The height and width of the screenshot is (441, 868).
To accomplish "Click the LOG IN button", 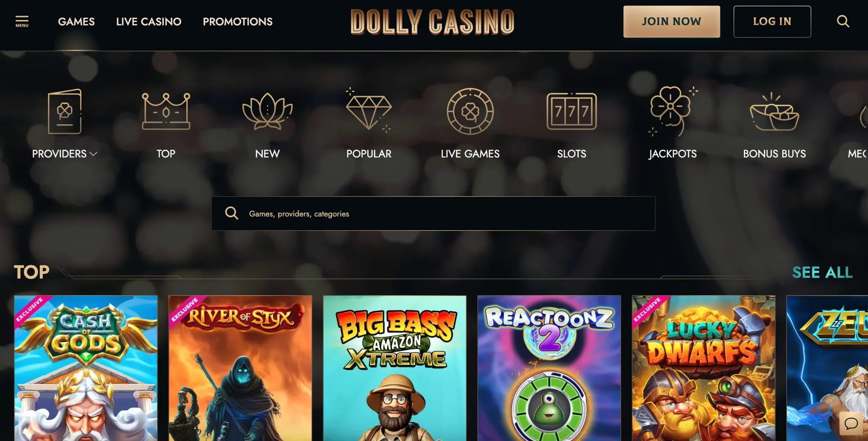I will (772, 22).
